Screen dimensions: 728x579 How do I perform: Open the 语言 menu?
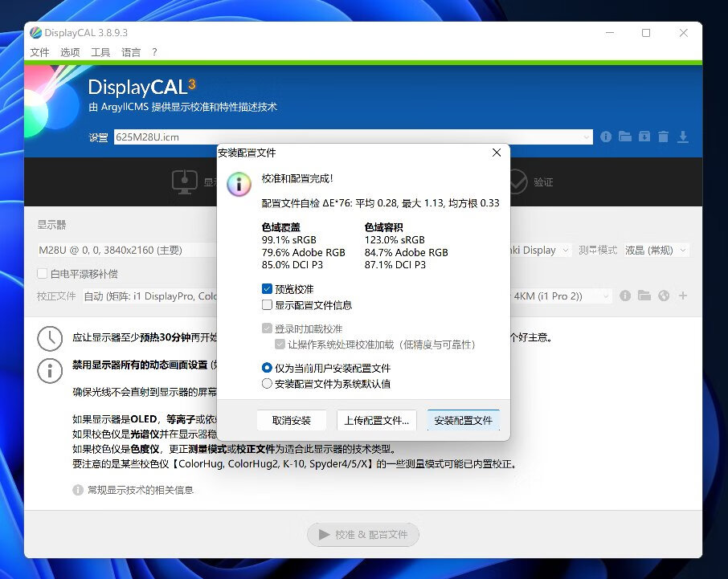coord(131,52)
